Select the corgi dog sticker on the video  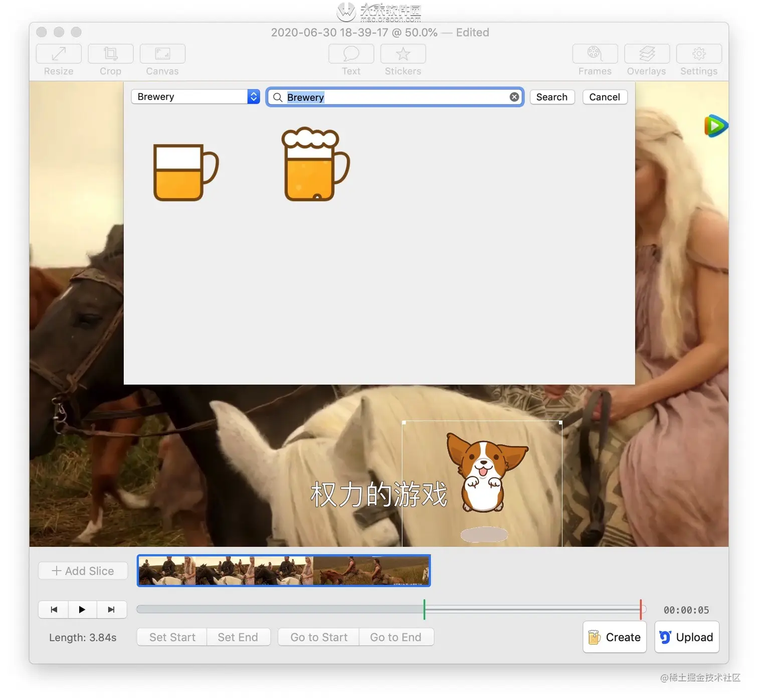(x=485, y=472)
